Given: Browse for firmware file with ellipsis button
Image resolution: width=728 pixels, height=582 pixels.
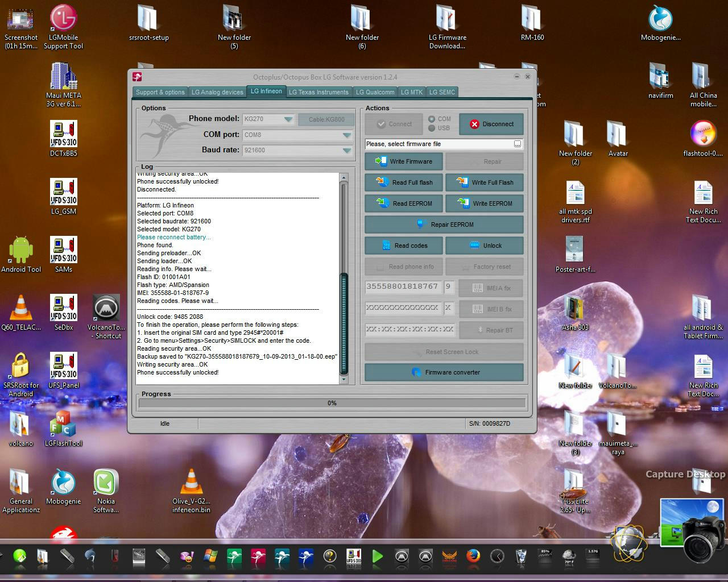Looking at the screenshot, I should coord(517,144).
